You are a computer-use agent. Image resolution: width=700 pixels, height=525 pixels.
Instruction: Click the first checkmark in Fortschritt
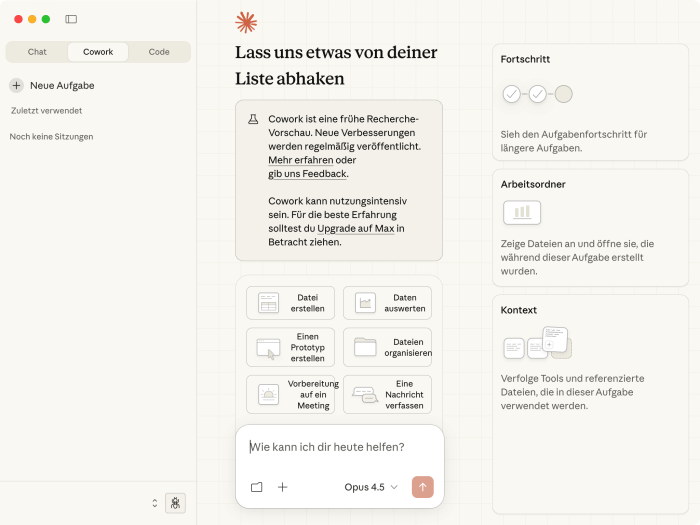click(512, 94)
